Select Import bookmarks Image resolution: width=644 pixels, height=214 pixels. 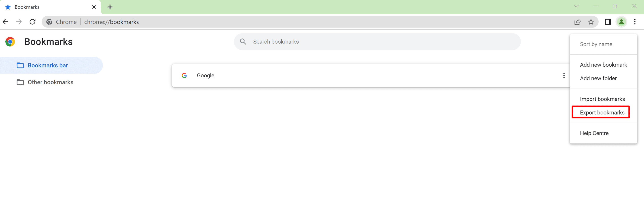[x=602, y=99]
